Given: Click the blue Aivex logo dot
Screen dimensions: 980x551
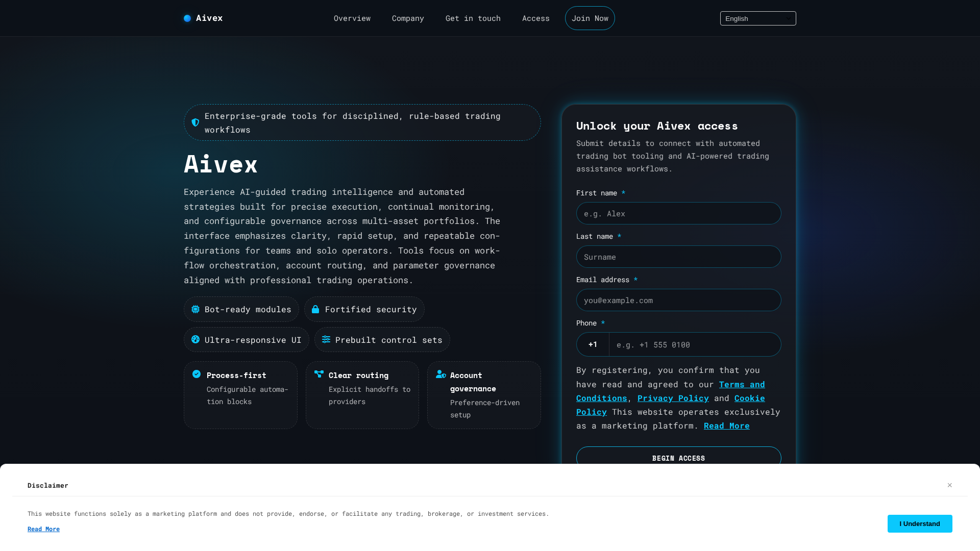Looking at the screenshot, I should [x=187, y=18].
